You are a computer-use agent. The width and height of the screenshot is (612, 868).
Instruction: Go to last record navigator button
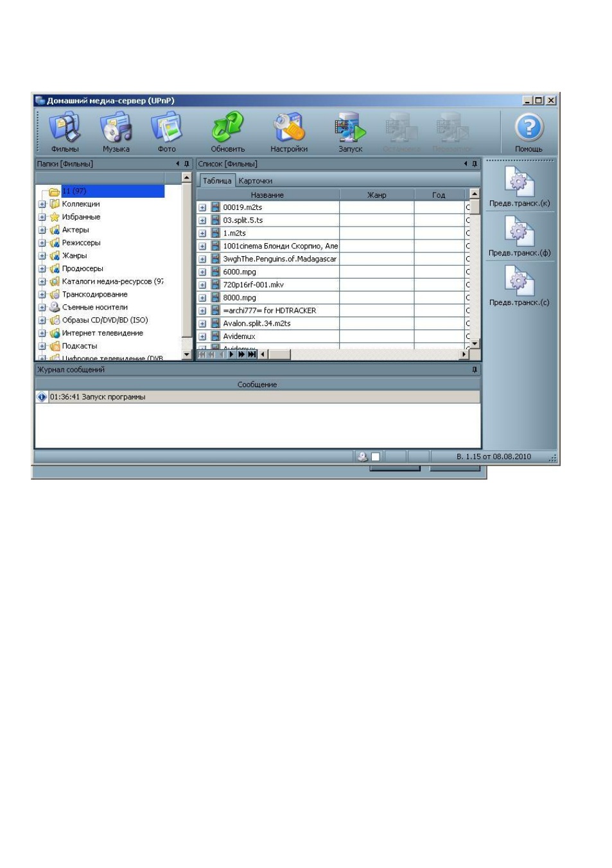252,354
